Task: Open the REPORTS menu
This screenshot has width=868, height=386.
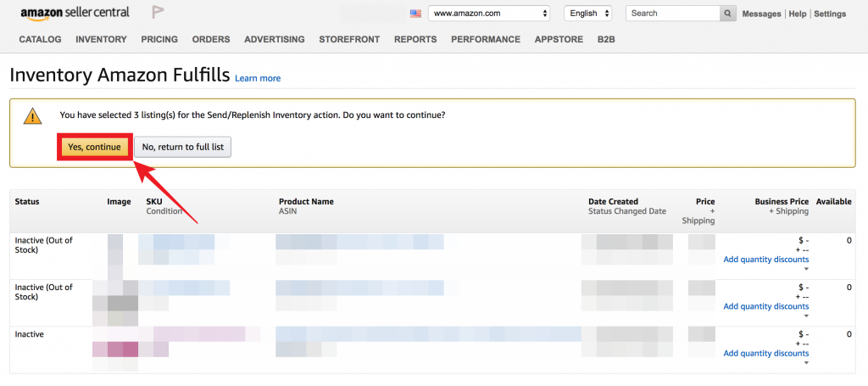Action: point(415,39)
